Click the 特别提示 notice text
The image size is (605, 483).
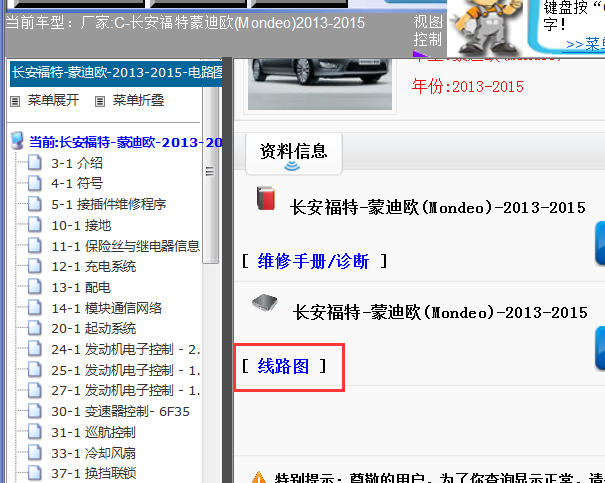pos(439,478)
